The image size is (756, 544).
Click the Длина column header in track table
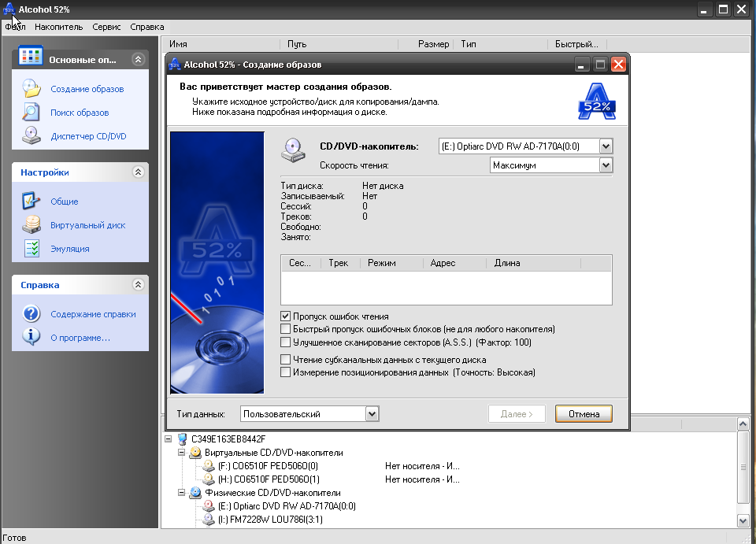534,263
